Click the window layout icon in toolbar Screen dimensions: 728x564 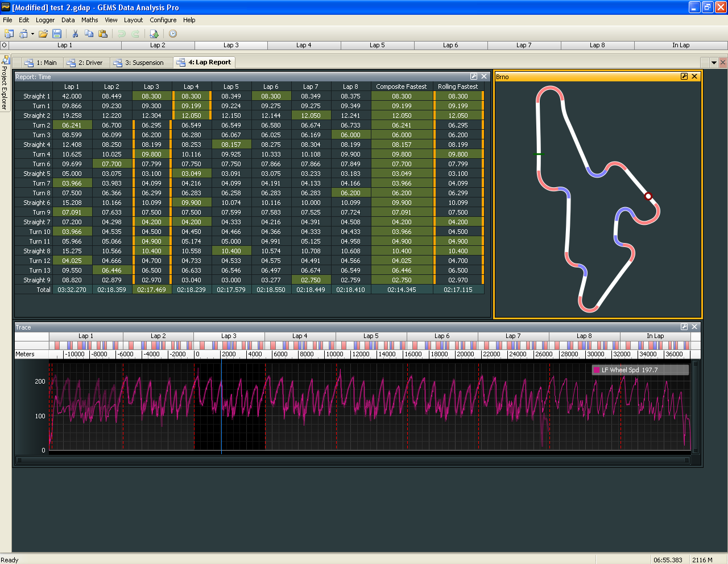pos(23,34)
